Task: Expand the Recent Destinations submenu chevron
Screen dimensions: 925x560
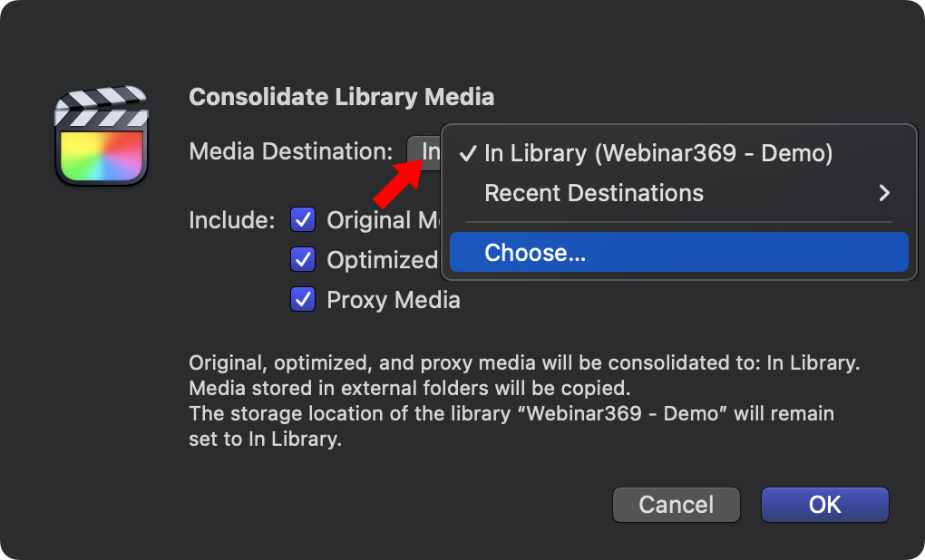Action: coord(884,193)
